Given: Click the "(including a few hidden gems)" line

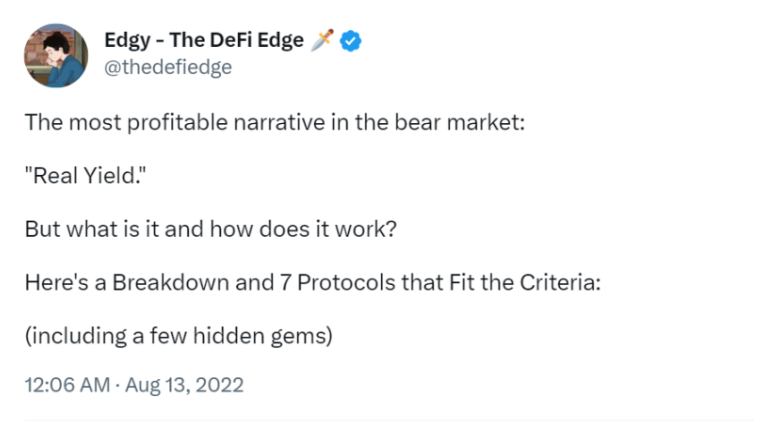Looking at the screenshot, I should click(179, 336).
